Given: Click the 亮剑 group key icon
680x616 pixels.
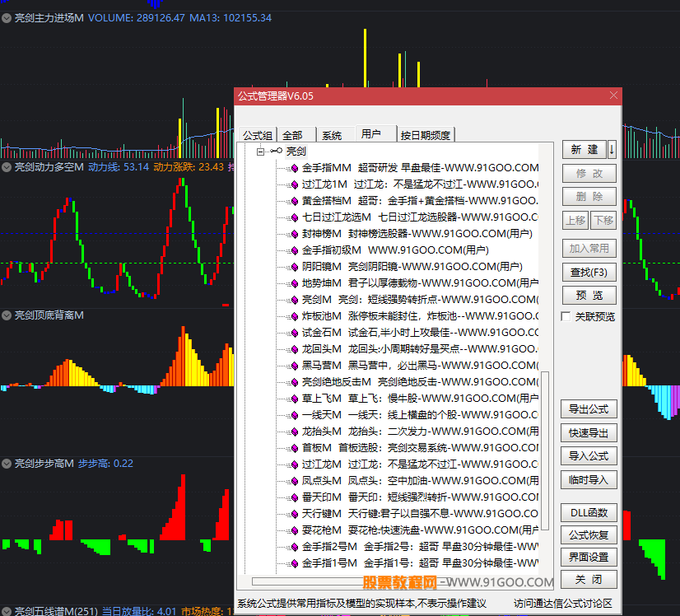Looking at the screenshot, I should coord(276,152).
